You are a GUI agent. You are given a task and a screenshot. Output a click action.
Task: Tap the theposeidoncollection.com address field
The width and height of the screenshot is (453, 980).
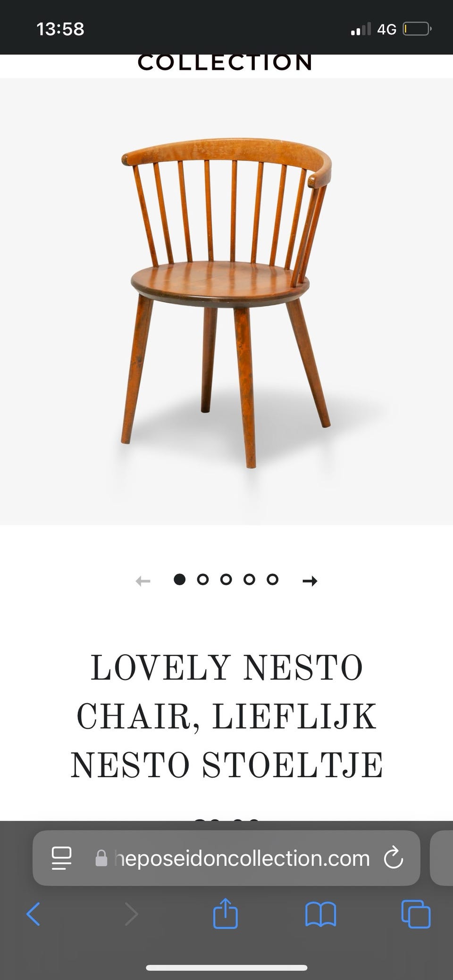[x=226, y=858]
